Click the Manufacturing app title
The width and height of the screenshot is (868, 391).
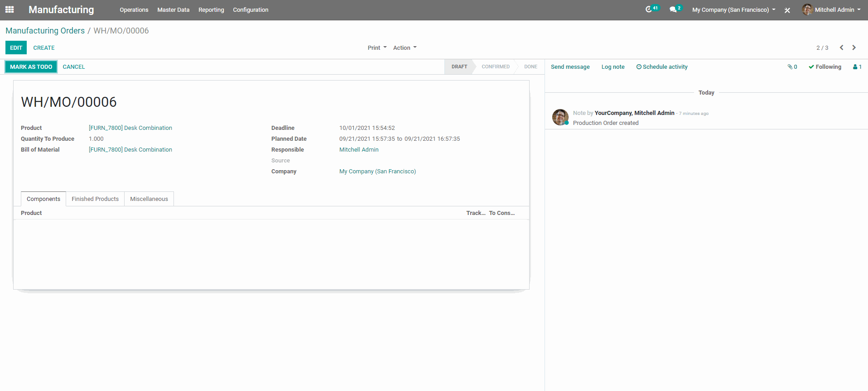pos(61,10)
